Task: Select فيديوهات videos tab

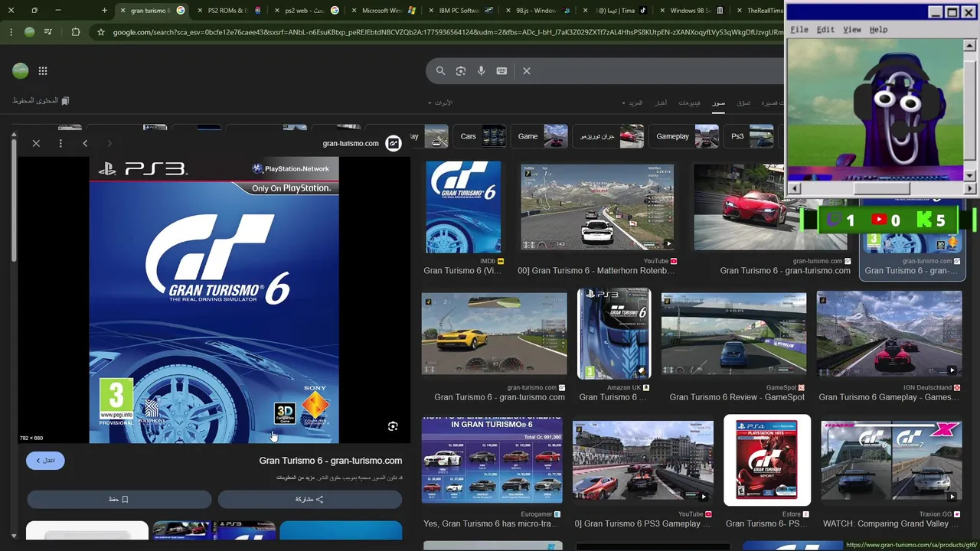Action: point(689,103)
